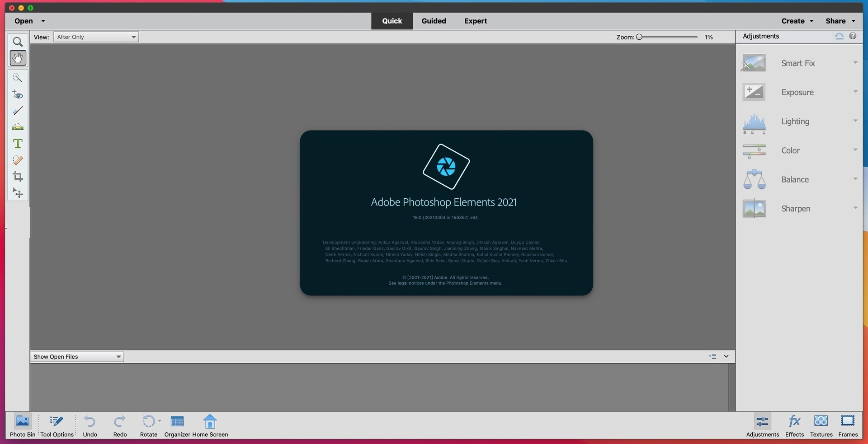The width and height of the screenshot is (868, 444).
Task: Click the Zoom slider handle
Action: [x=639, y=37]
